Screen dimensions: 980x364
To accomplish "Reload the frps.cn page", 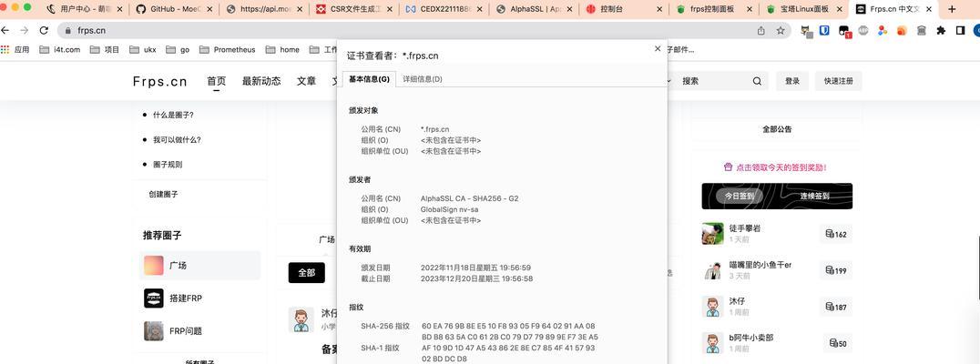I will (44, 30).
